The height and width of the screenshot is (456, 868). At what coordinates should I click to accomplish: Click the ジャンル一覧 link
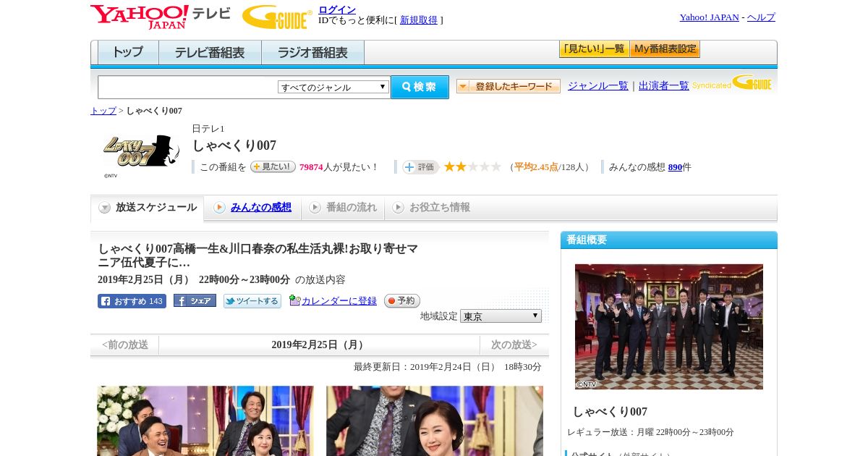(x=598, y=85)
